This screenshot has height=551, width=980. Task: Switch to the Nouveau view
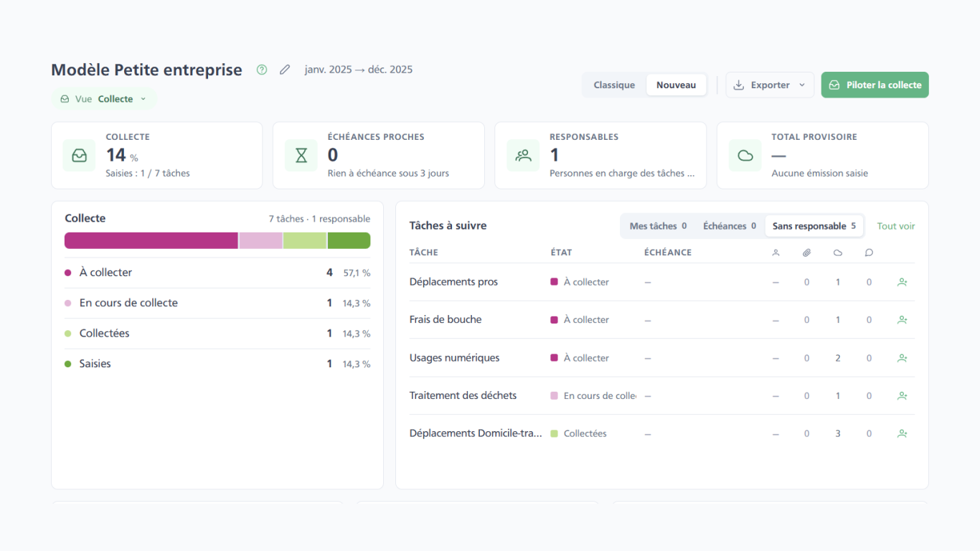[677, 85]
